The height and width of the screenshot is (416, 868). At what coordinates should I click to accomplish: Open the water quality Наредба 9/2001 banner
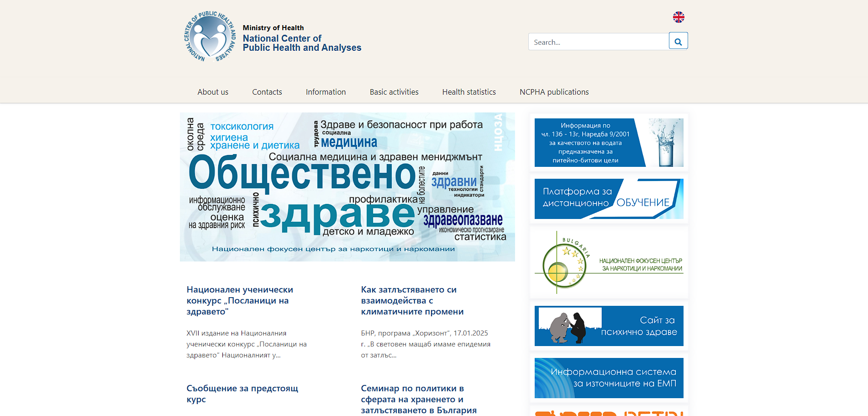609,142
